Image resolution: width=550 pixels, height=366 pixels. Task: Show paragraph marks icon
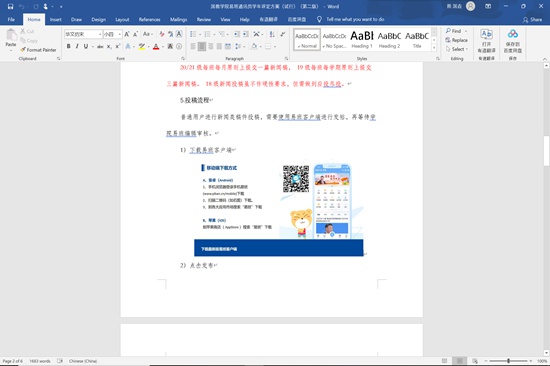coord(283,34)
